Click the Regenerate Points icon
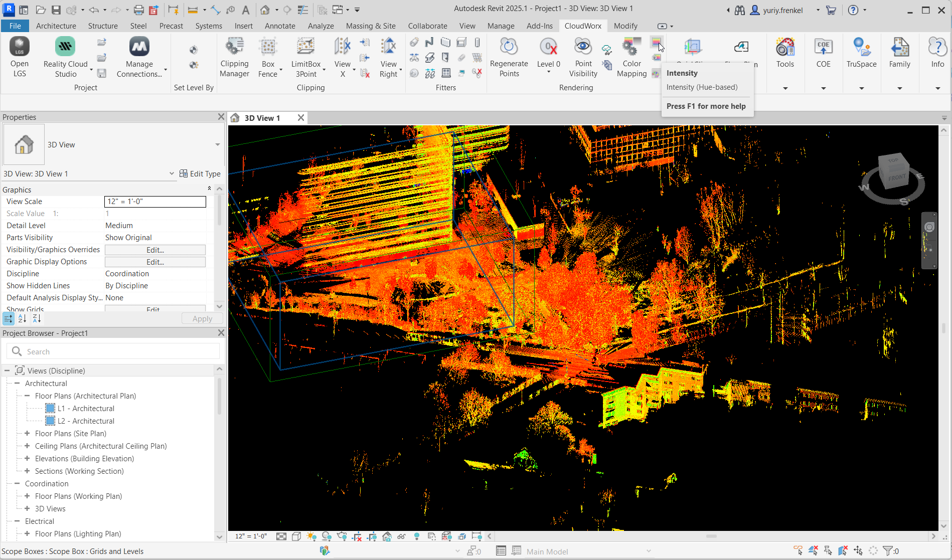 coord(509,58)
